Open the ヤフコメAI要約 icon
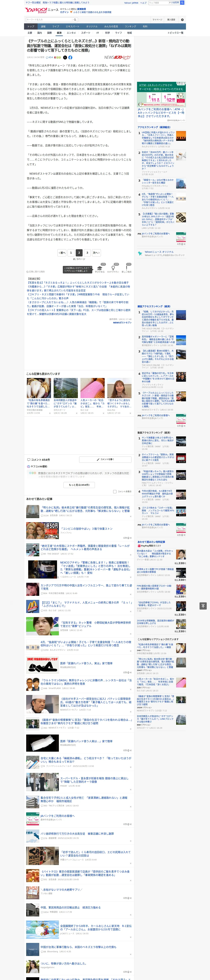The width and height of the screenshot is (210, 980). 29,466
